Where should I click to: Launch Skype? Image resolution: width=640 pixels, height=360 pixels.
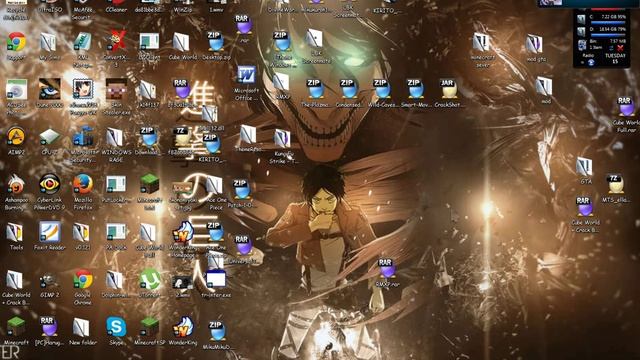(116, 327)
